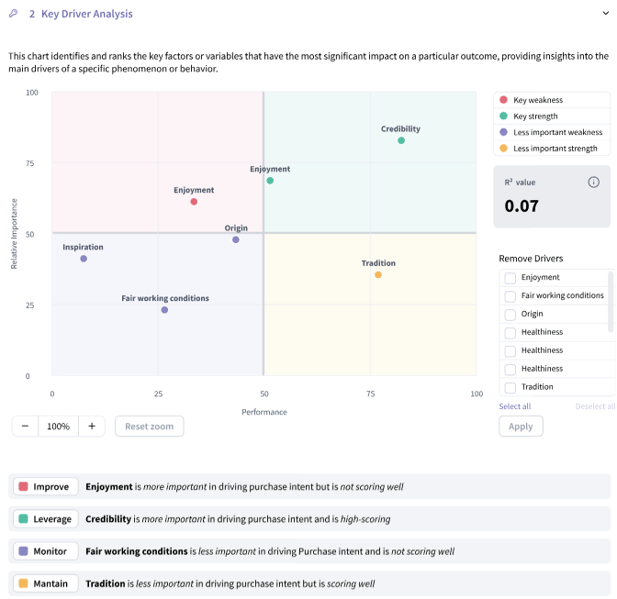This screenshot has width=617, height=599.
Task: Check the Enjoyment driver checkbox
Action: tap(510, 278)
